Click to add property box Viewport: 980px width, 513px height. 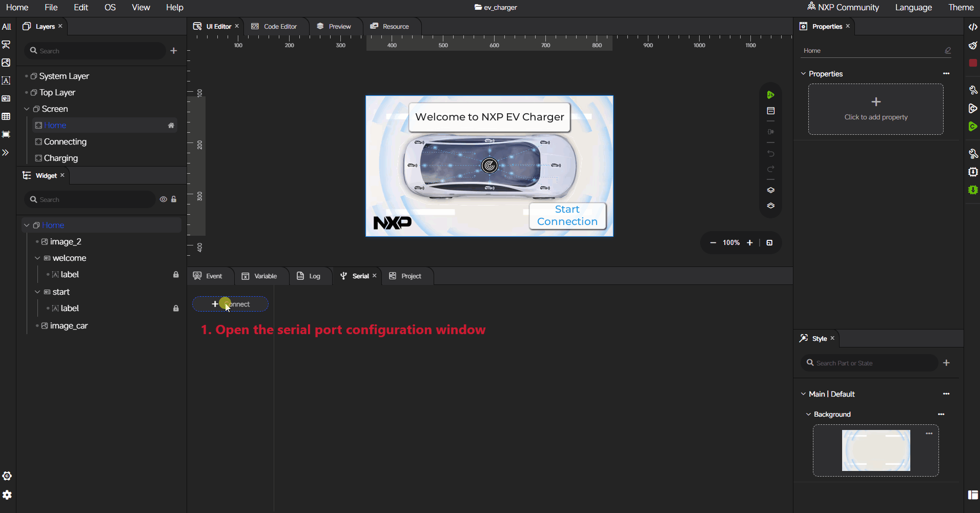(x=876, y=109)
